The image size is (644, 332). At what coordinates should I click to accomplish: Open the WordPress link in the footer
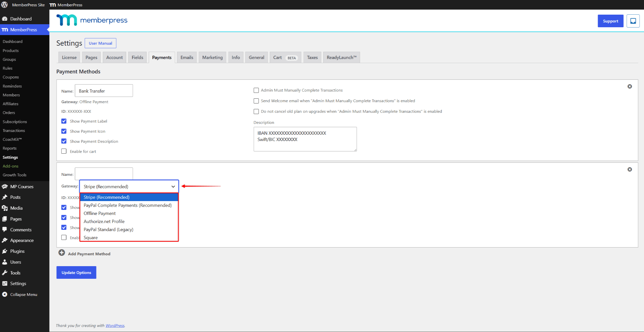115,325
